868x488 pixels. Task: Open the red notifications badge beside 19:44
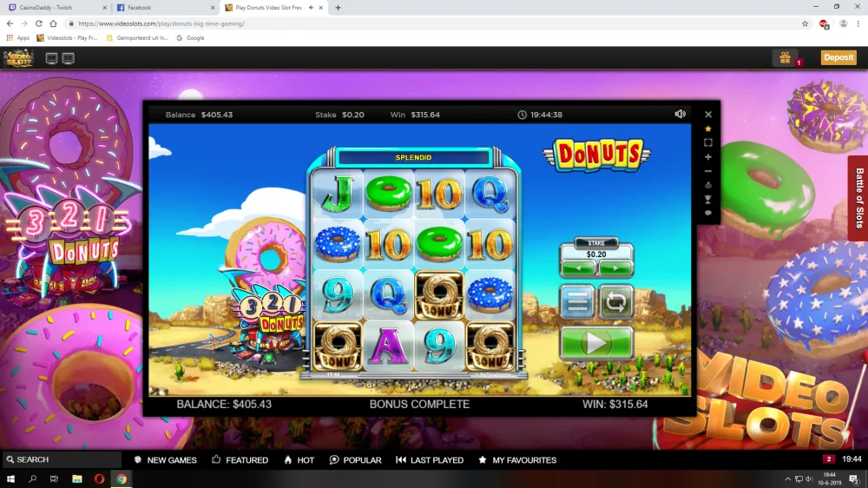coord(829,459)
